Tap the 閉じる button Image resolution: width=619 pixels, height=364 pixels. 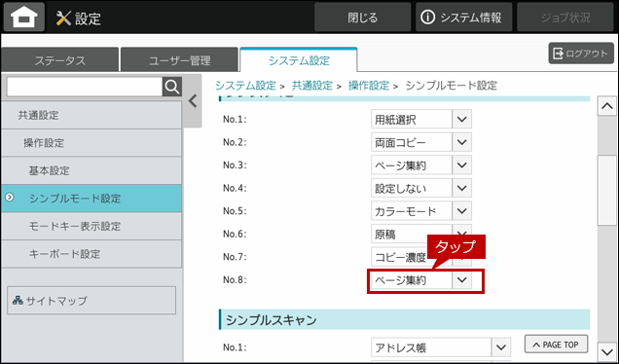tap(362, 18)
